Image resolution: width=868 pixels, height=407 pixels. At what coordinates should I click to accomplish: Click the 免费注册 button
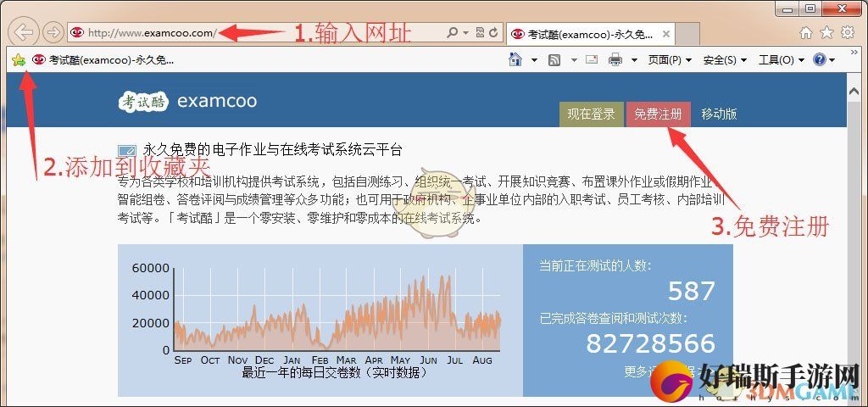(658, 114)
